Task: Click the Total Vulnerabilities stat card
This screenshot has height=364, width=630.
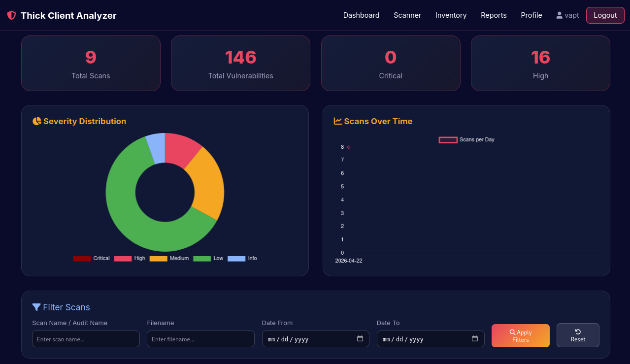Action: click(240, 63)
